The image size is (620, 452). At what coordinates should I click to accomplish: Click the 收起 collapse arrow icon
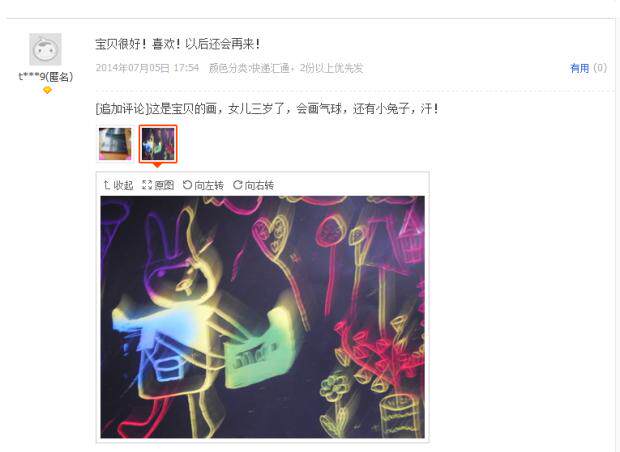(x=106, y=185)
